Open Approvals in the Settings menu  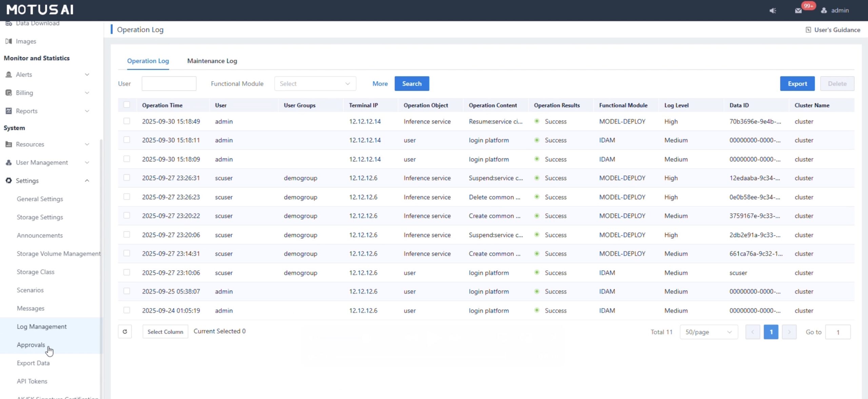click(31, 345)
